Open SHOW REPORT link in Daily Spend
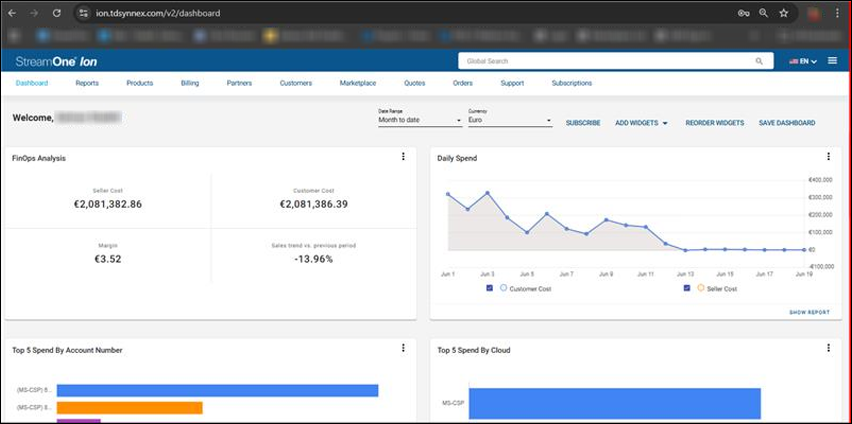Screen dimensions: 852x424 810,313
